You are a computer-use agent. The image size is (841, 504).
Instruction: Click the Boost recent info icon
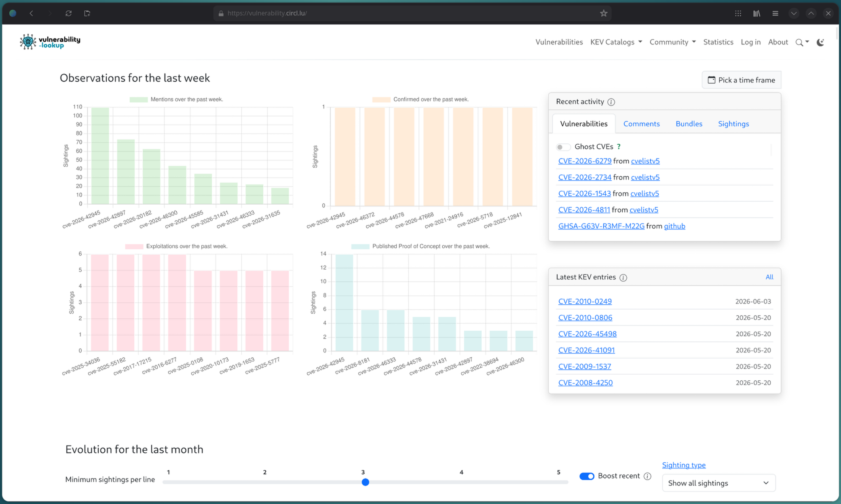[x=647, y=476]
